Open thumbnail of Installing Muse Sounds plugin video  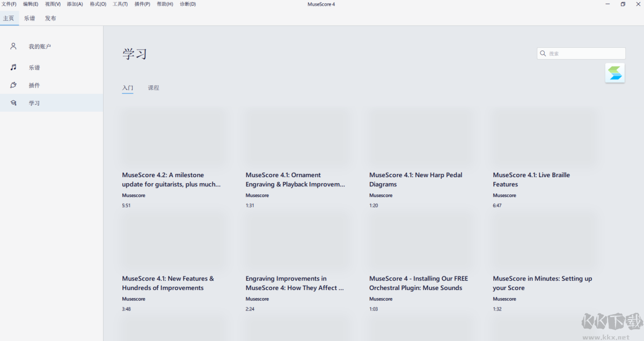[x=420, y=240]
